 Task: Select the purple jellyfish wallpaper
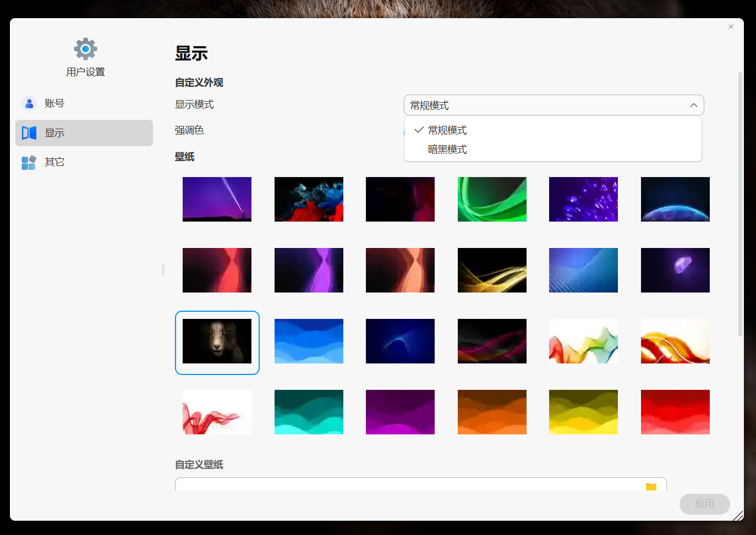pos(675,270)
